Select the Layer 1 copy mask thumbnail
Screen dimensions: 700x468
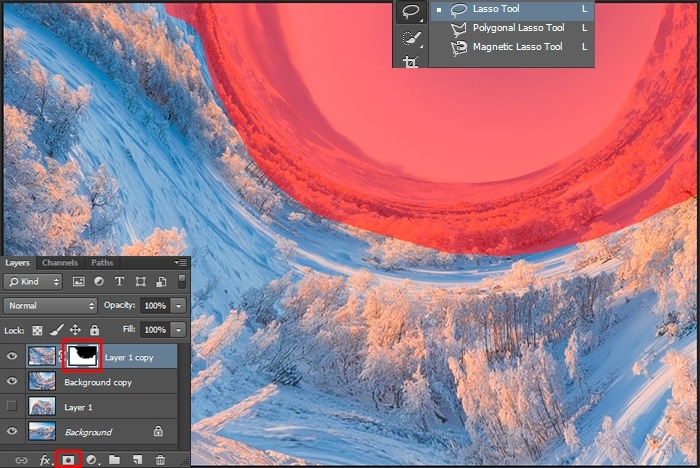tap(83, 355)
